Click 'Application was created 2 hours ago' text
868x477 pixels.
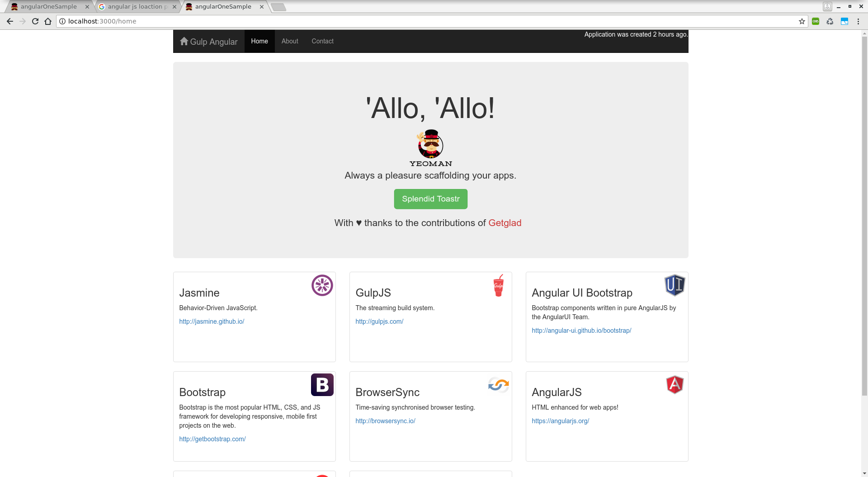636,35
